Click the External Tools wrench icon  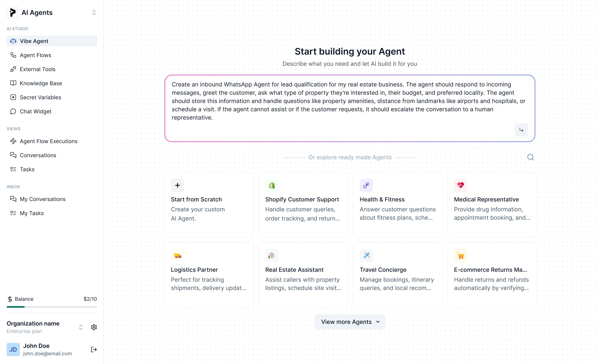pyautogui.click(x=13, y=69)
